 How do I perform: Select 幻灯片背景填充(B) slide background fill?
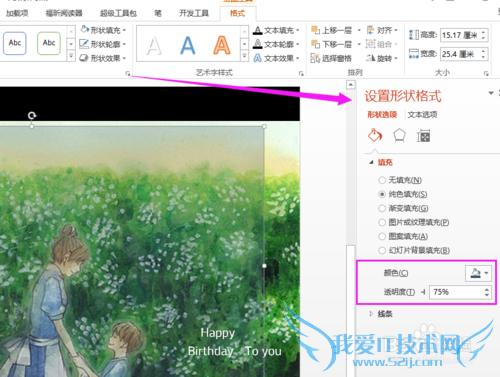414,250
